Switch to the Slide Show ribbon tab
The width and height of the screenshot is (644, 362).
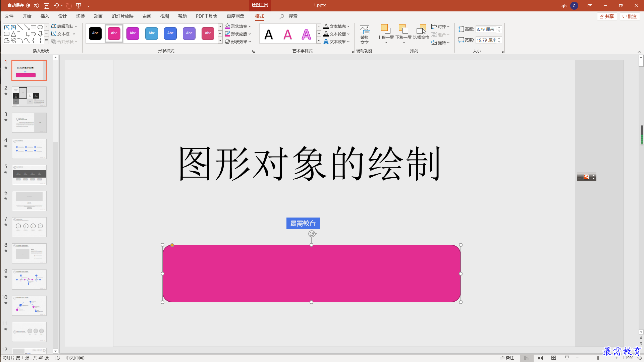(x=122, y=16)
